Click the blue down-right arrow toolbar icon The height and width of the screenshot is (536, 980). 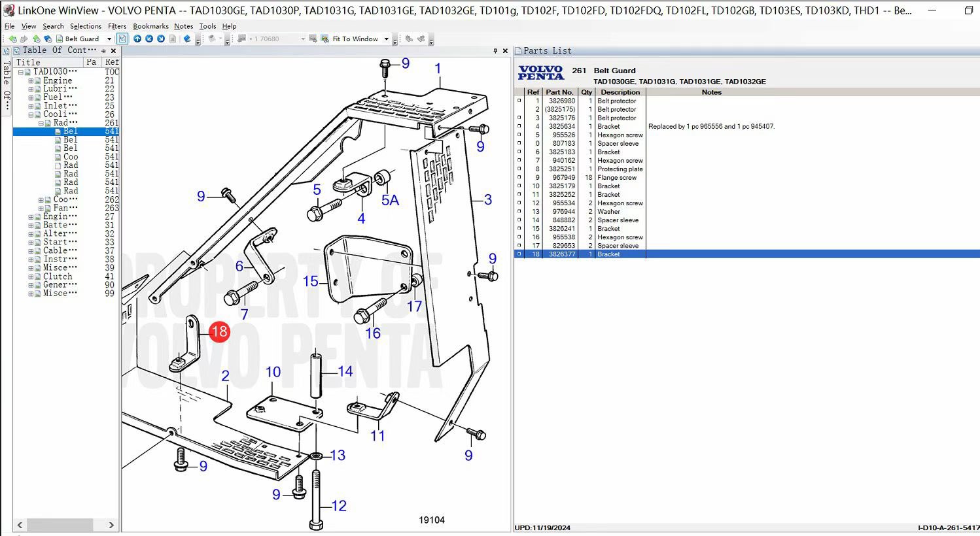pos(161,39)
